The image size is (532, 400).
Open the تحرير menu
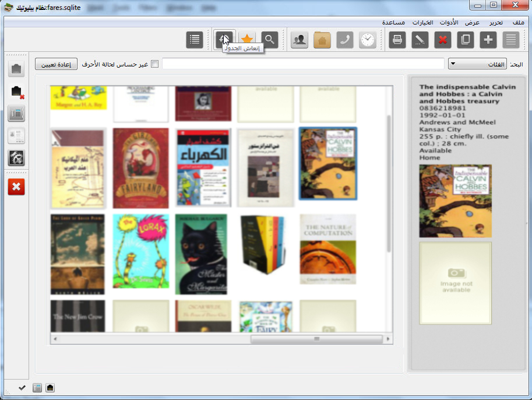[x=496, y=22]
